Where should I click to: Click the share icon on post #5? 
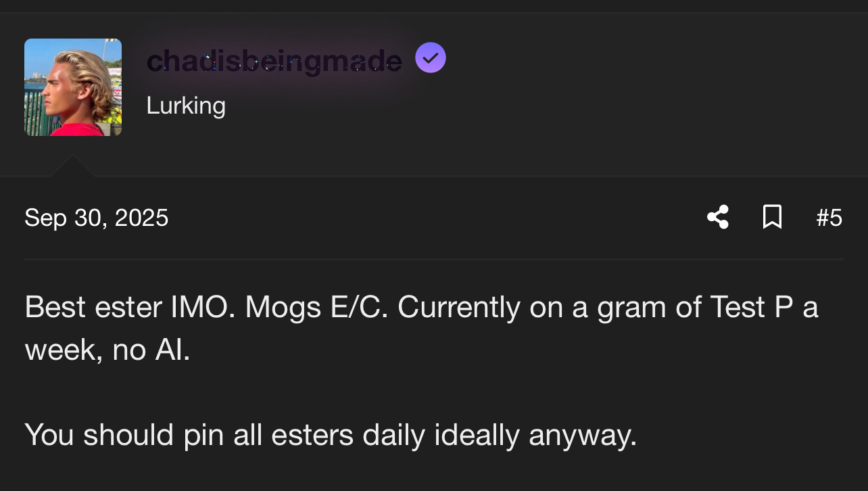point(718,217)
